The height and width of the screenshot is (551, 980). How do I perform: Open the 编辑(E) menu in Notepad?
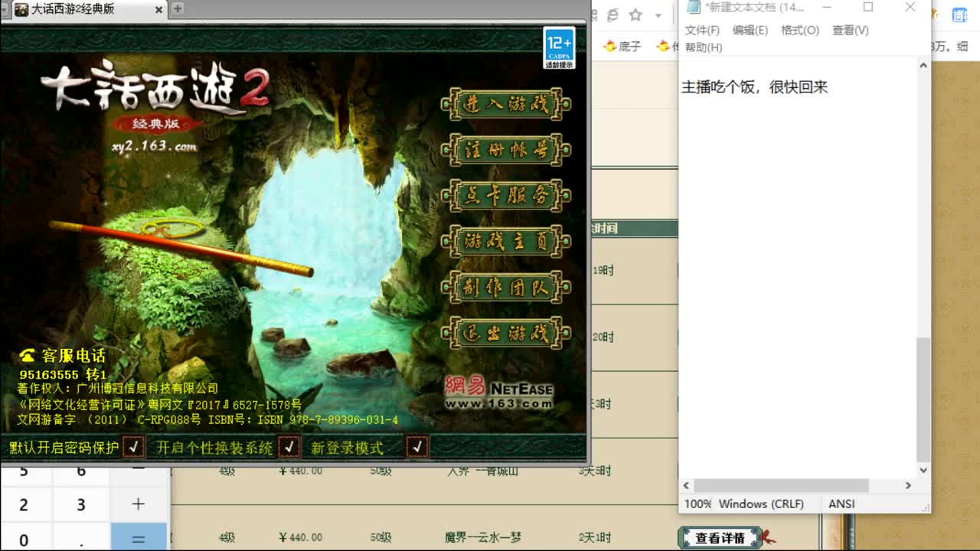click(x=750, y=30)
